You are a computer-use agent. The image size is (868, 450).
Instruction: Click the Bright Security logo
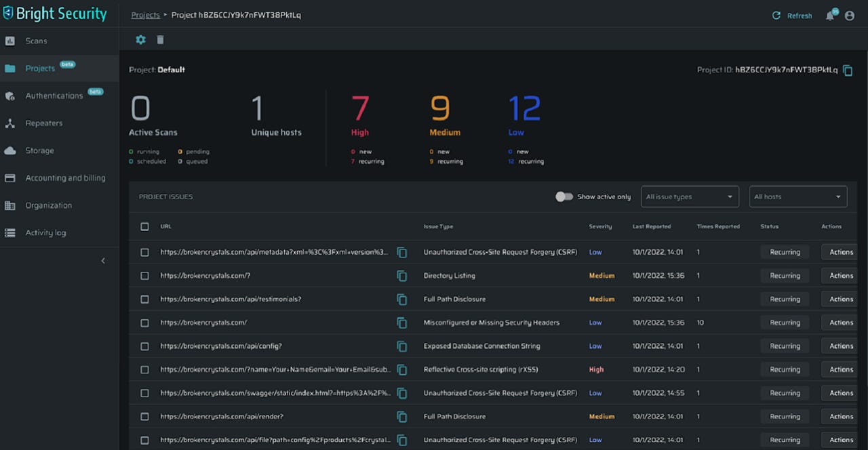coord(54,13)
